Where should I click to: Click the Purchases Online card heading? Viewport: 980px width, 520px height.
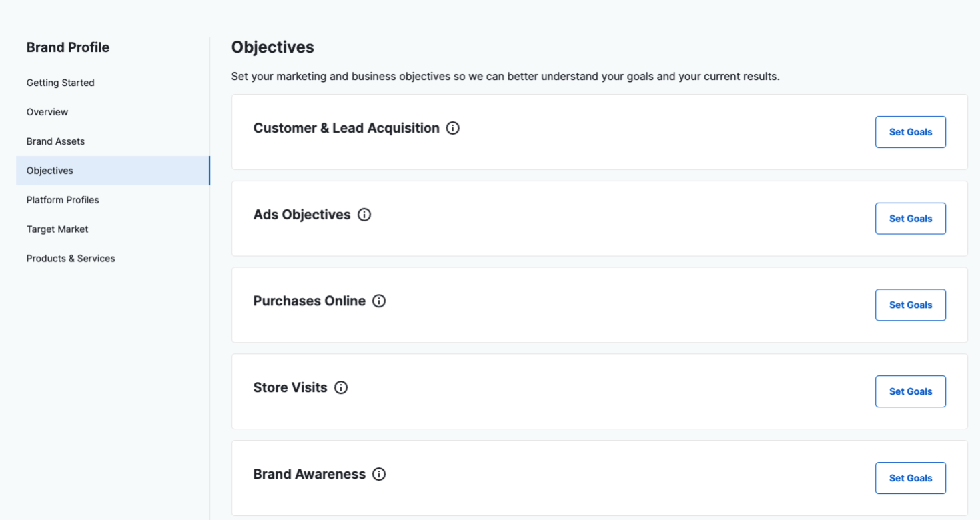tap(310, 301)
